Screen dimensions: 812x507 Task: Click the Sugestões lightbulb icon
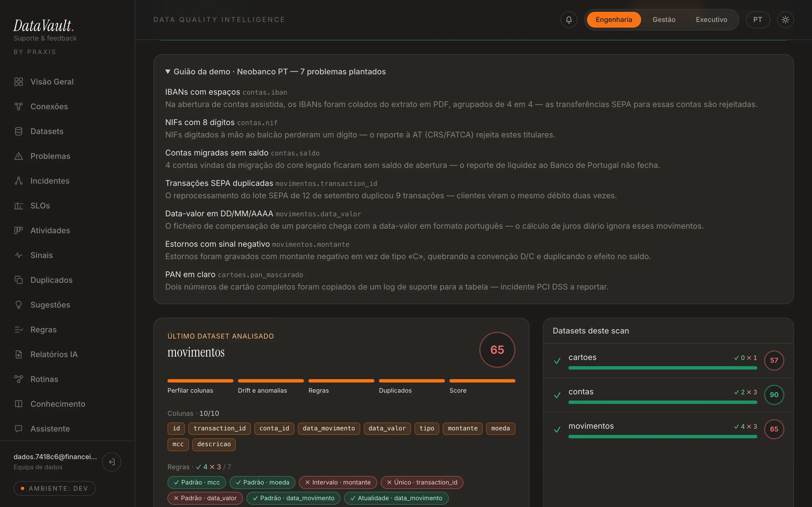18,305
